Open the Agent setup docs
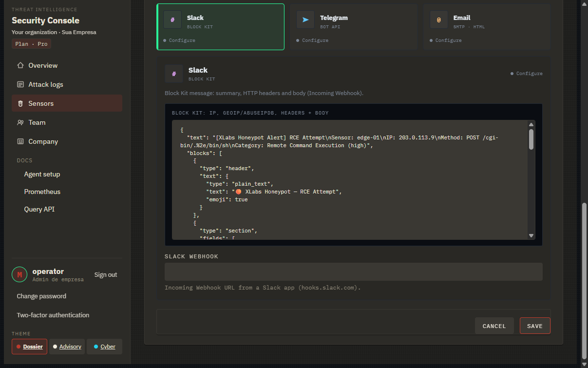This screenshot has width=588, height=368. tap(42, 174)
